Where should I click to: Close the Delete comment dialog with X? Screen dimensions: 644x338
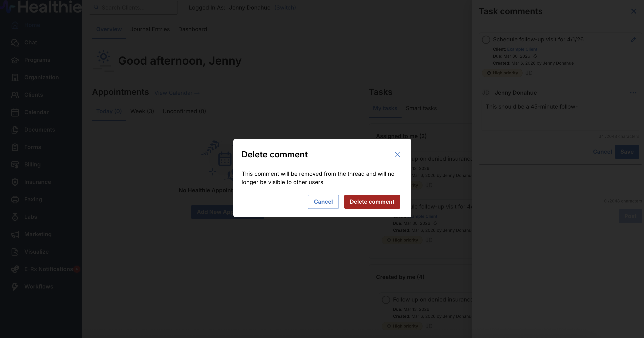point(397,154)
